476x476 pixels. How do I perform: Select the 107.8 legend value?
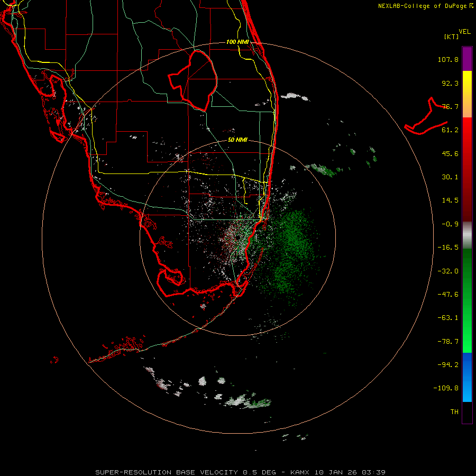(x=448, y=59)
